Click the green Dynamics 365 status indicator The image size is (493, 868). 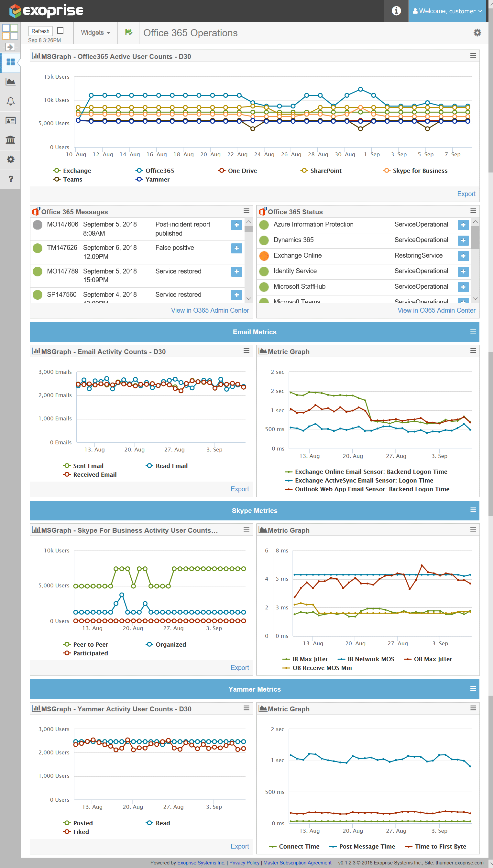coord(264,240)
